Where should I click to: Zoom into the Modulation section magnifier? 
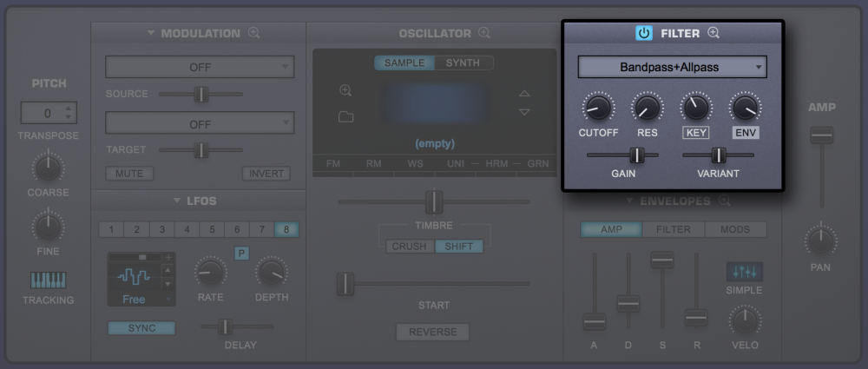pyautogui.click(x=253, y=33)
